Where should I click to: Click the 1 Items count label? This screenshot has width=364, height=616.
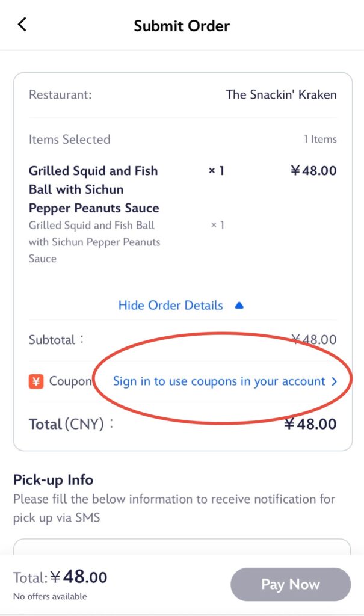320,139
